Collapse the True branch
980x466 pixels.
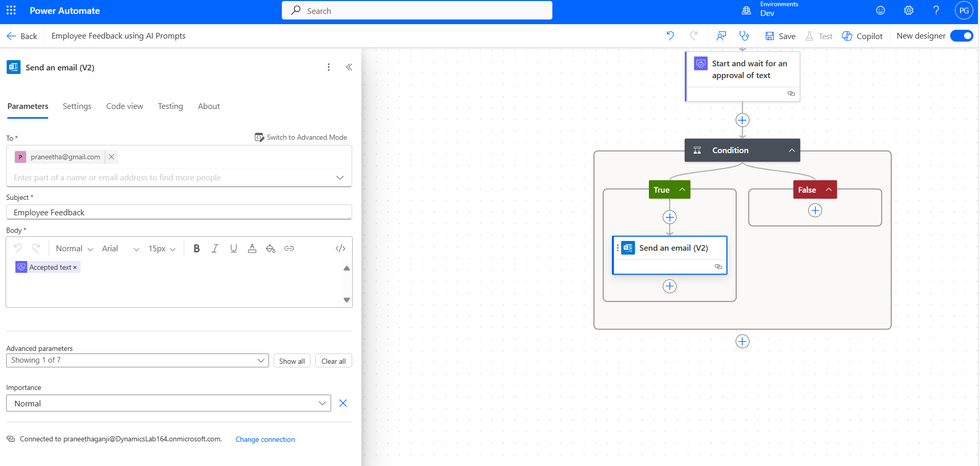(682, 190)
